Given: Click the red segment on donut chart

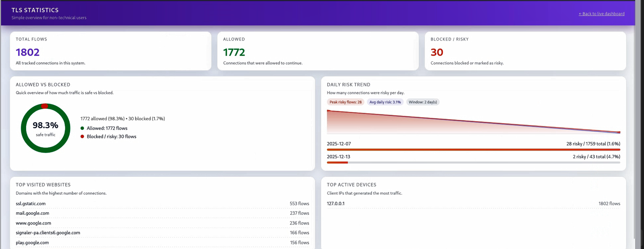Looking at the screenshot, I should (x=44, y=106).
